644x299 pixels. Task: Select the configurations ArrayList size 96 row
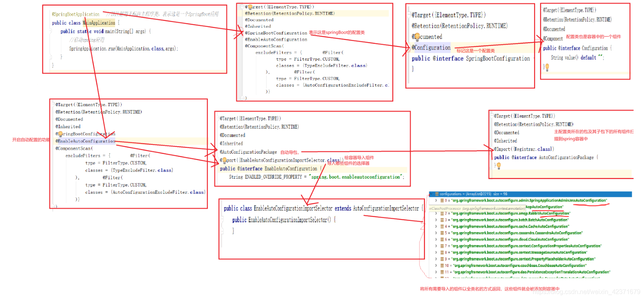531,194
